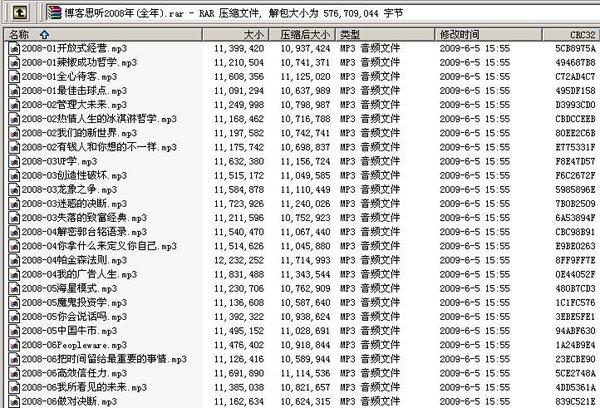Select file icon of 2008-03失落的致富经典.mp3

coord(14,218)
